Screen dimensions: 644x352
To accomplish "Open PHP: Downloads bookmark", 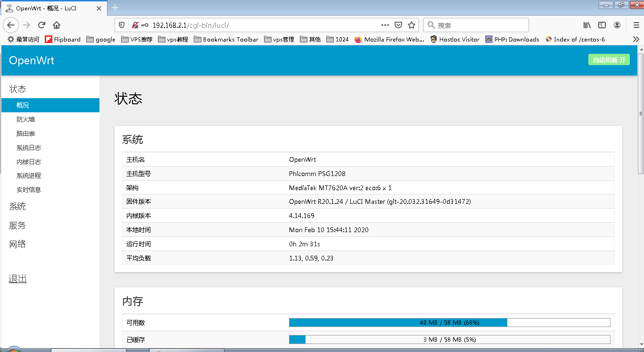I will [x=512, y=39].
